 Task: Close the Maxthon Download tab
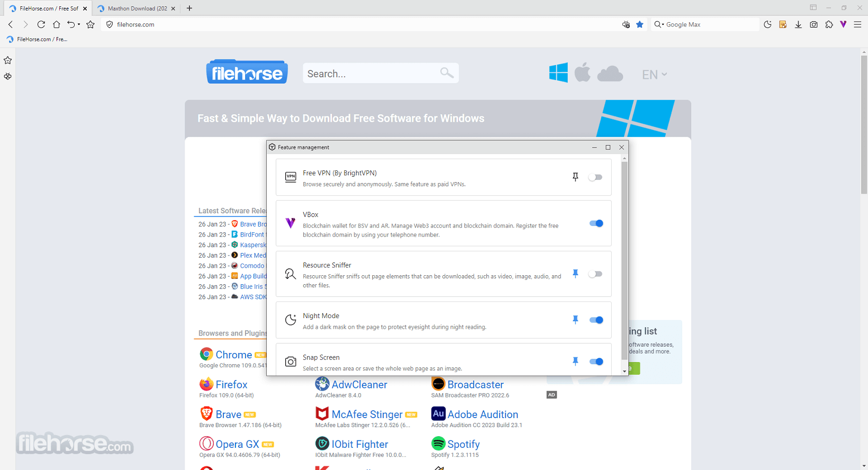[x=173, y=8]
